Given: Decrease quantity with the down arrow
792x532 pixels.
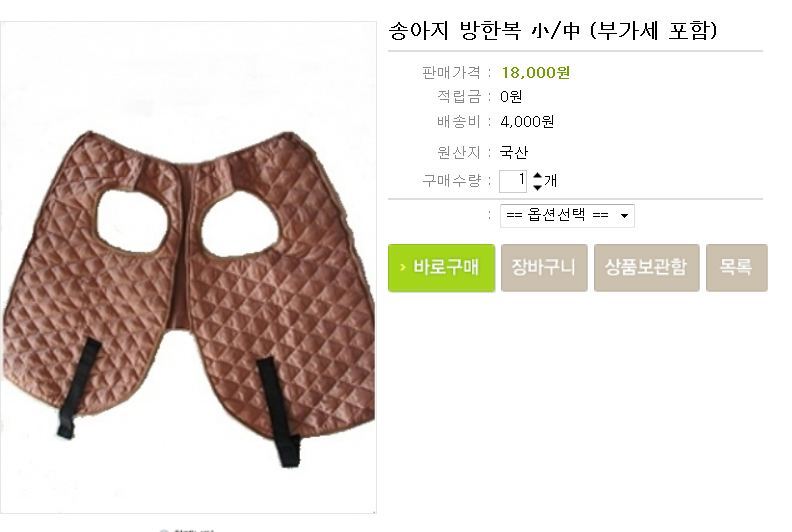Looking at the screenshot, I should click(537, 187).
